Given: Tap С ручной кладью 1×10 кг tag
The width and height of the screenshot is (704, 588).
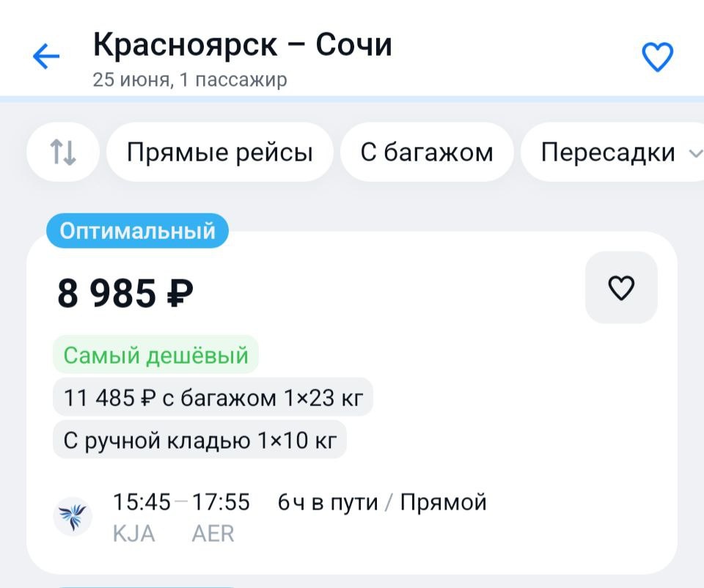Looking at the screenshot, I should click(199, 440).
